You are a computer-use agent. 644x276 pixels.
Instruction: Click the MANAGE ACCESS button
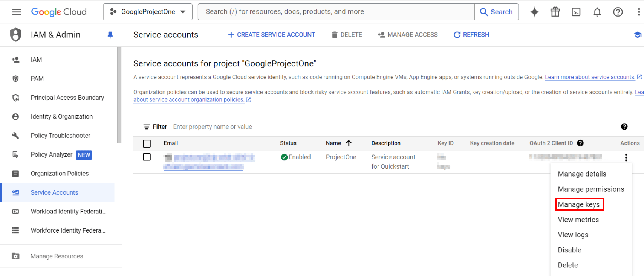[408, 35]
